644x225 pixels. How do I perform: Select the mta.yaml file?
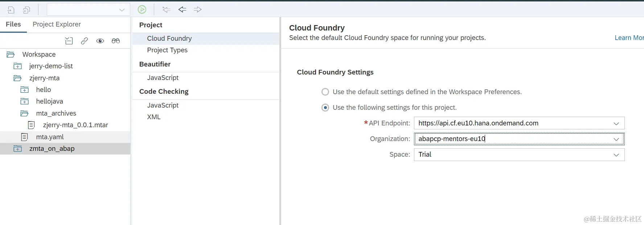[x=50, y=137]
